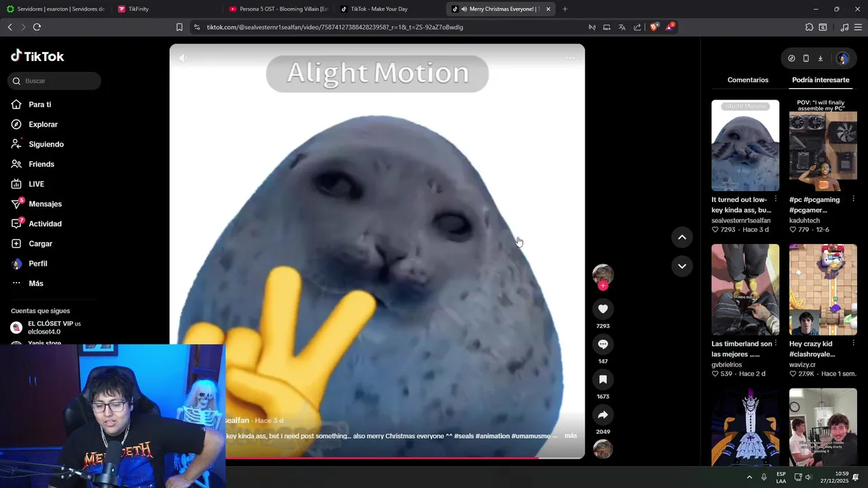
Task: Open gvbrielrios creator link
Action: coord(726,365)
